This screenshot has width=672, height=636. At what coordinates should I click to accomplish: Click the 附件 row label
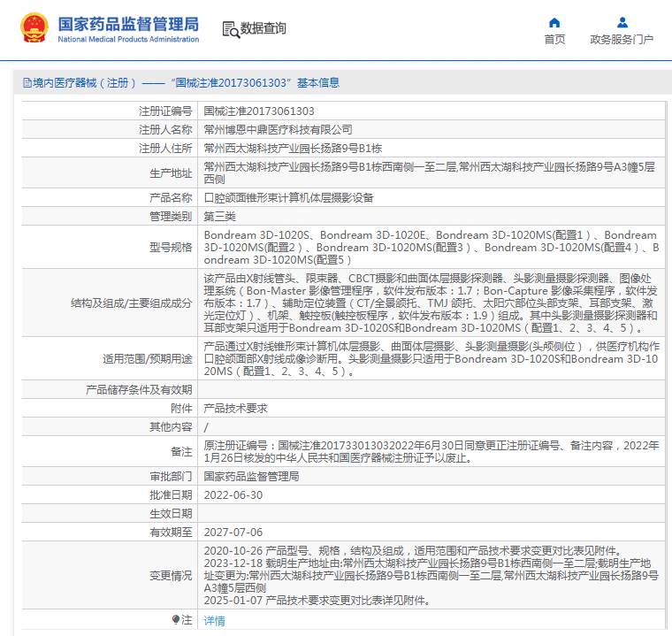pos(181,409)
